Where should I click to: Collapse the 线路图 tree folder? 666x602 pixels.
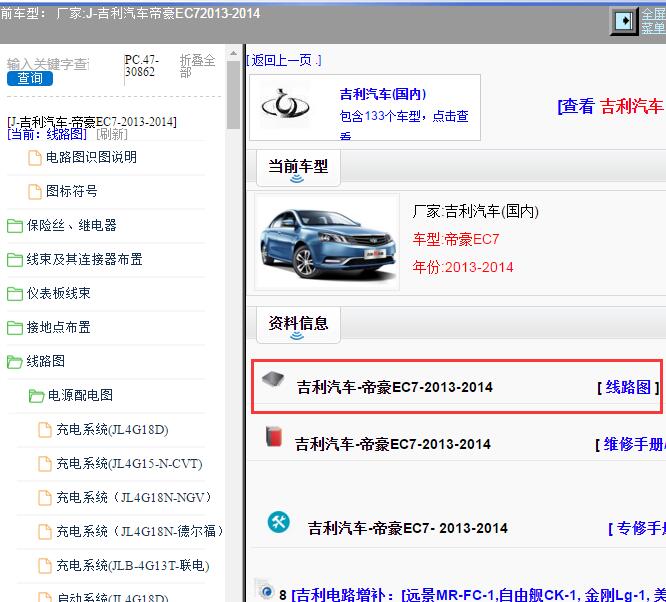point(46,361)
